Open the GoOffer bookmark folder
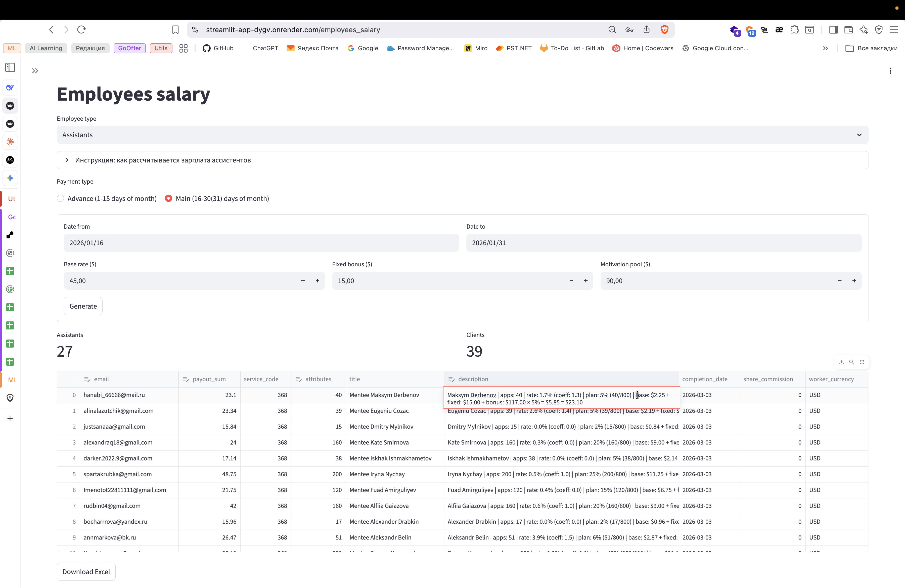905x588 pixels. [x=129, y=48]
